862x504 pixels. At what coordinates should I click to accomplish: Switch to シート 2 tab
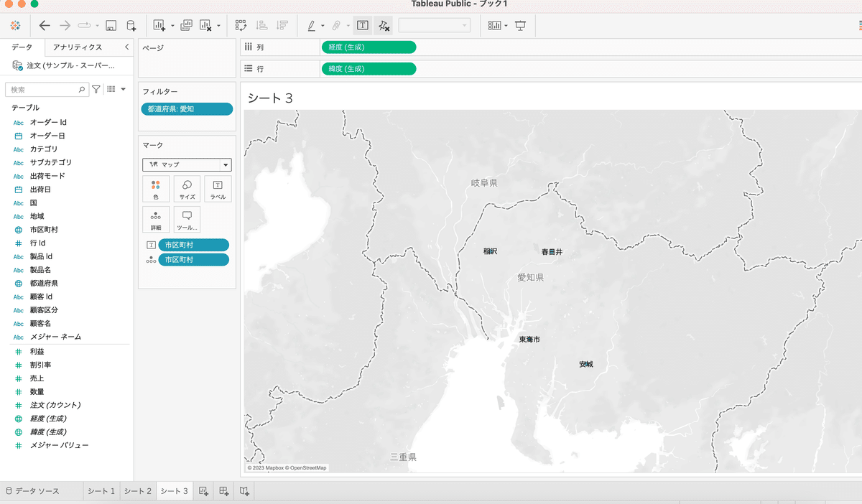(x=138, y=491)
